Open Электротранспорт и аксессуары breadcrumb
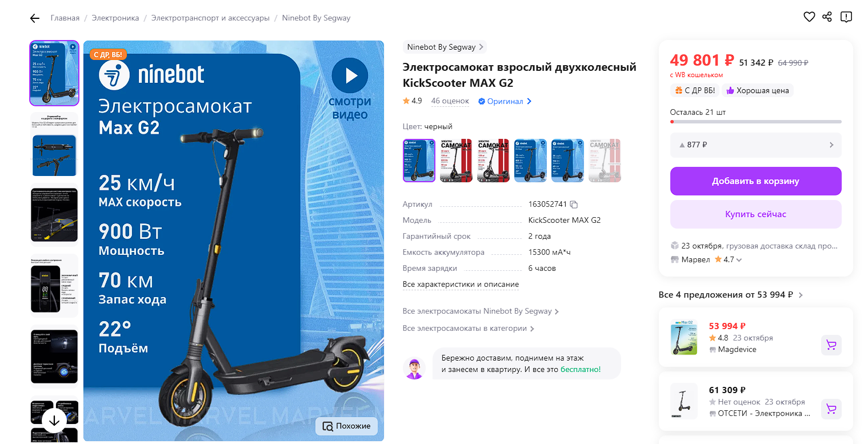Viewport: 868px width, 444px height. click(x=210, y=18)
